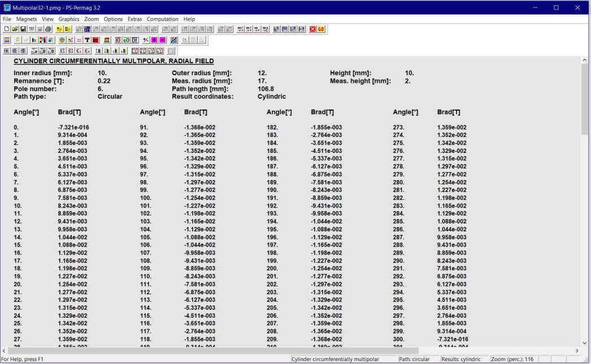Click the yellow up-arrow P icon
Viewport: 591px width, 364px height.
click(x=59, y=29)
